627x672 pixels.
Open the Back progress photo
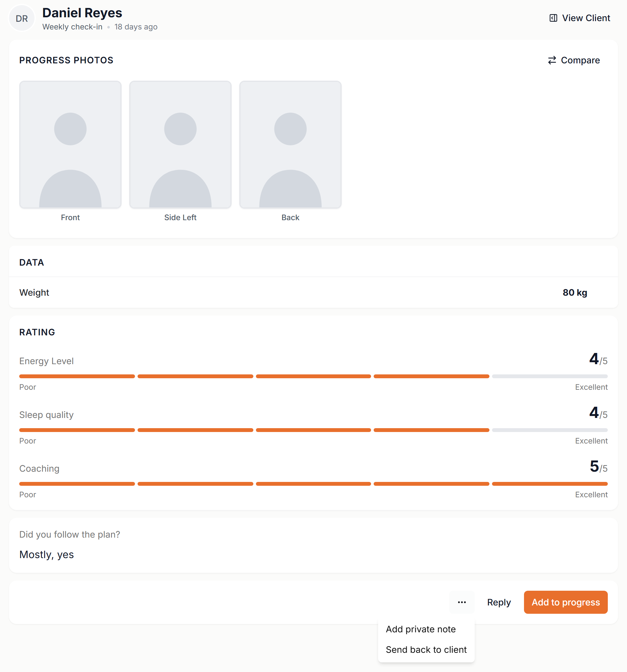pyautogui.click(x=290, y=144)
